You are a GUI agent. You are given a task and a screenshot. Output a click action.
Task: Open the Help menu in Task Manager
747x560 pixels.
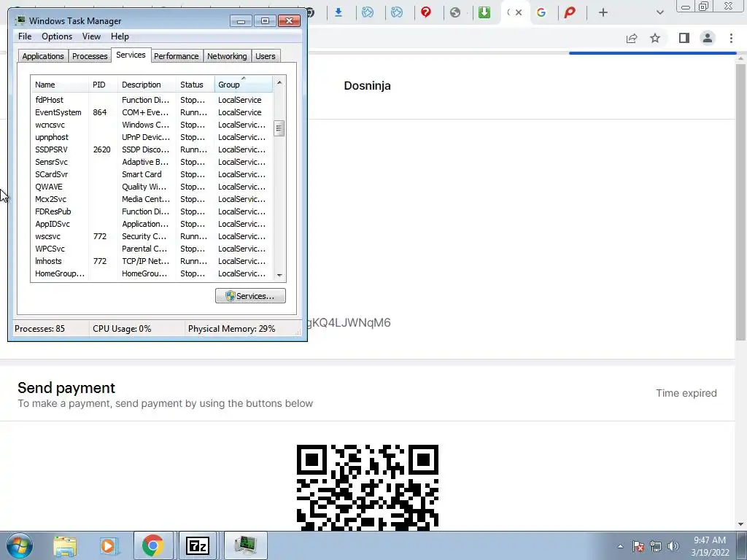pos(120,36)
